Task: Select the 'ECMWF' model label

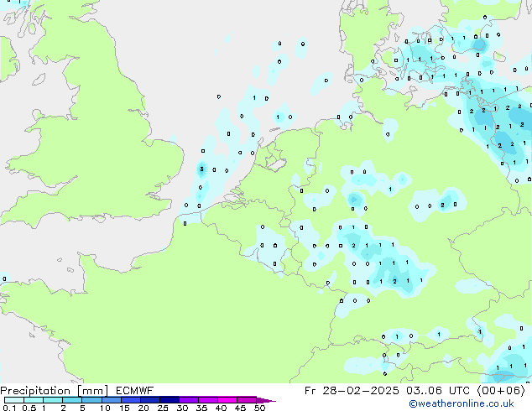Action: [x=135, y=391]
